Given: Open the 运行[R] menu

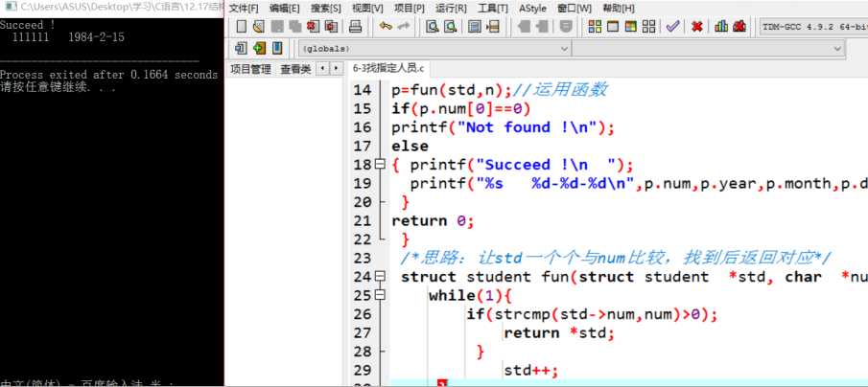Looking at the screenshot, I should click(x=451, y=9).
